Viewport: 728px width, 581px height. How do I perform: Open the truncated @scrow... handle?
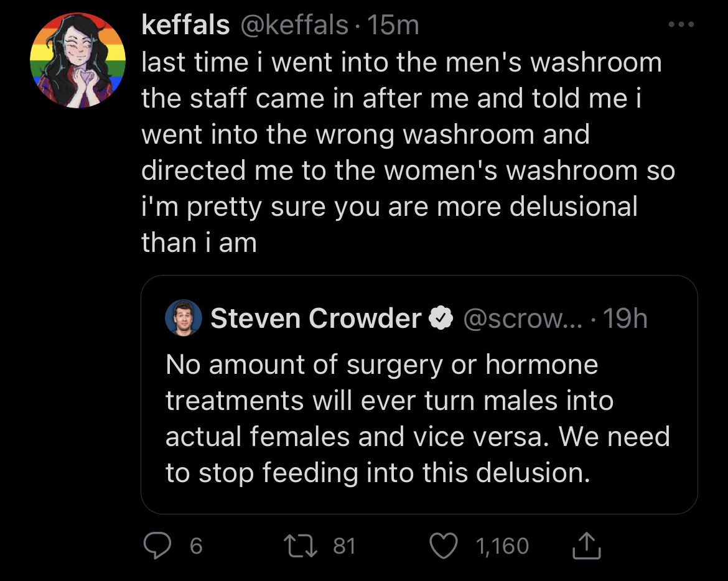pos(523,318)
